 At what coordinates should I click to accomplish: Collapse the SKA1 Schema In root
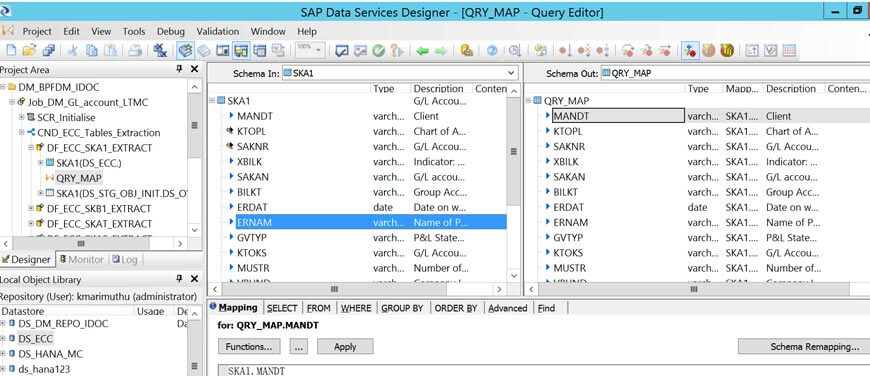click(x=212, y=100)
